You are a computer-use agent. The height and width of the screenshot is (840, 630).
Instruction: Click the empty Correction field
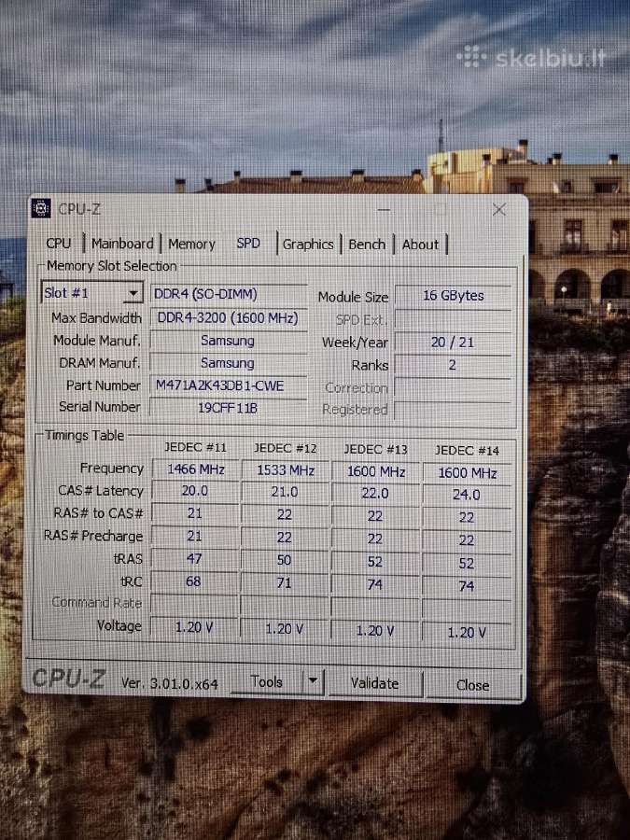pos(454,388)
